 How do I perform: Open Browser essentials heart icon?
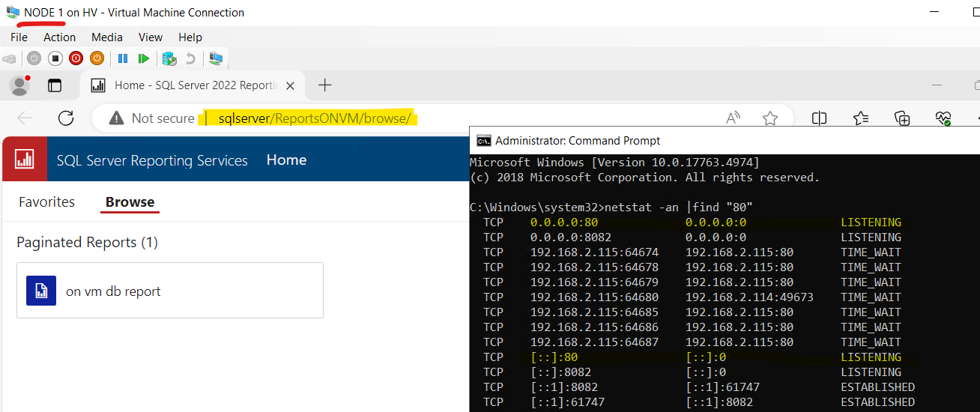tap(943, 118)
